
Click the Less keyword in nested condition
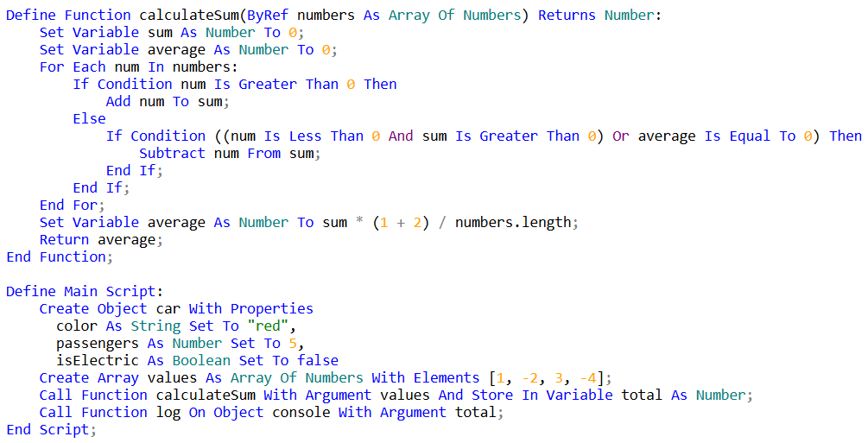(x=305, y=136)
